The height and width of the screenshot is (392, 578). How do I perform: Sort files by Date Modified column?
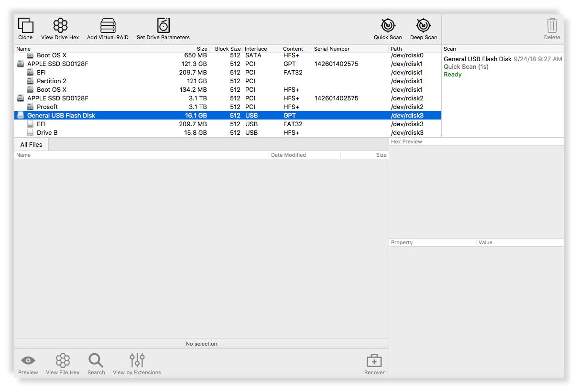288,155
